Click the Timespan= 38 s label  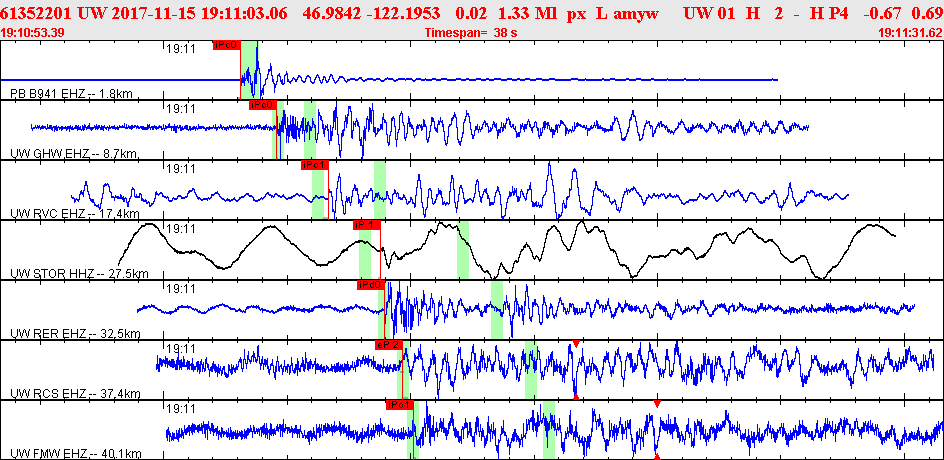click(x=471, y=33)
